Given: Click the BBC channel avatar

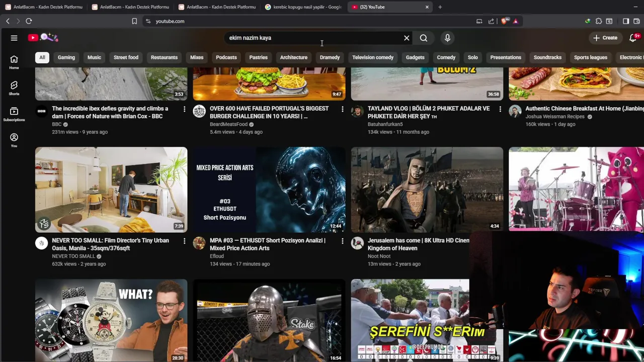Looking at the screenshot, I should [42, 111].
